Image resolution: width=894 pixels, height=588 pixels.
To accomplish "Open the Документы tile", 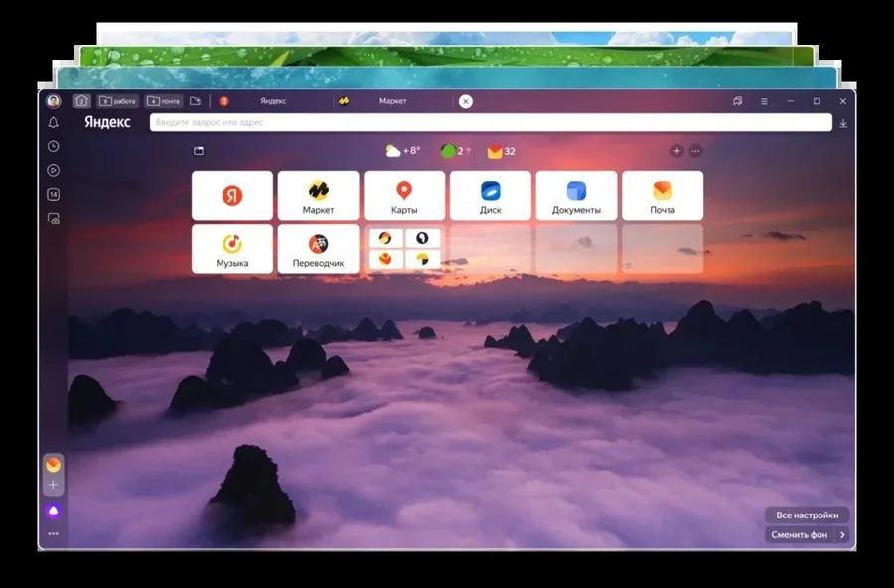I will point(576,195).
